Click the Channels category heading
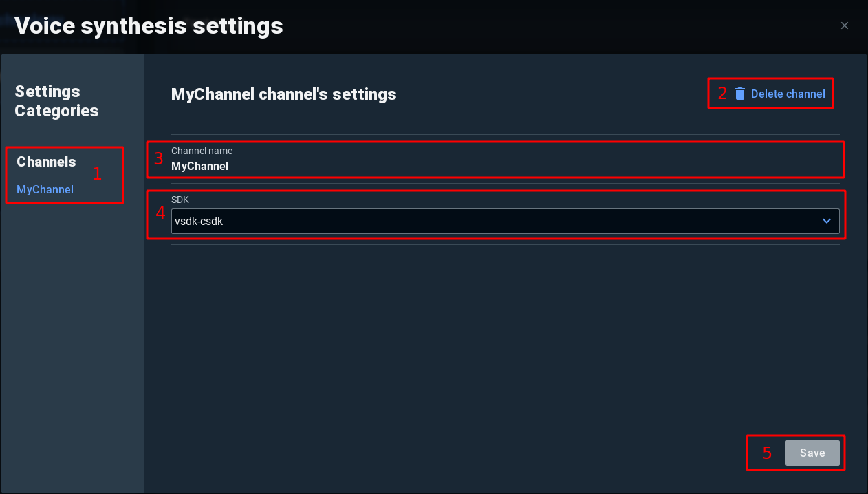 pyautogui.click(x=46, y=162)
